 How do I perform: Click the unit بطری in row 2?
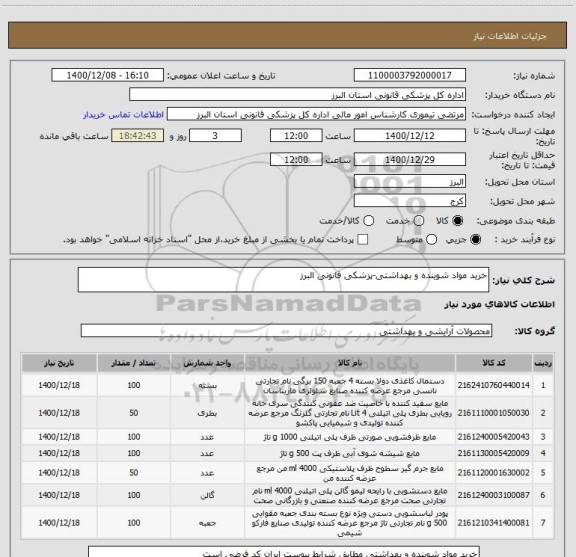pos(207,413)
